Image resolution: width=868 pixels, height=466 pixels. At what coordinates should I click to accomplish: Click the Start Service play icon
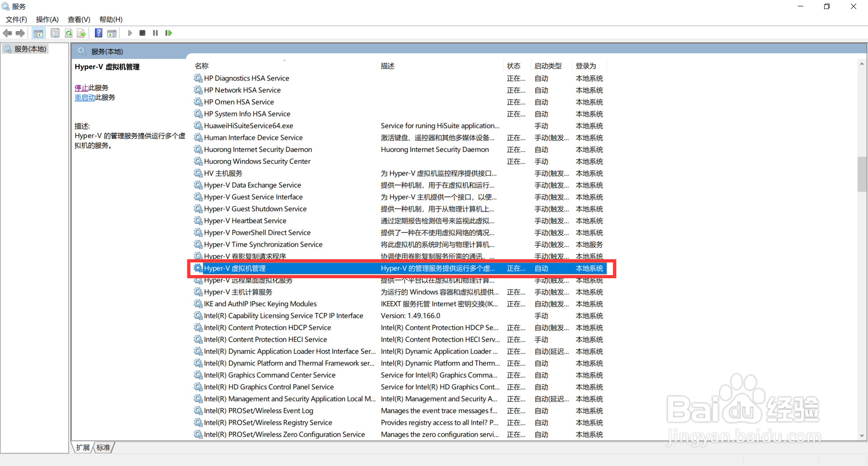click(130, 33)
